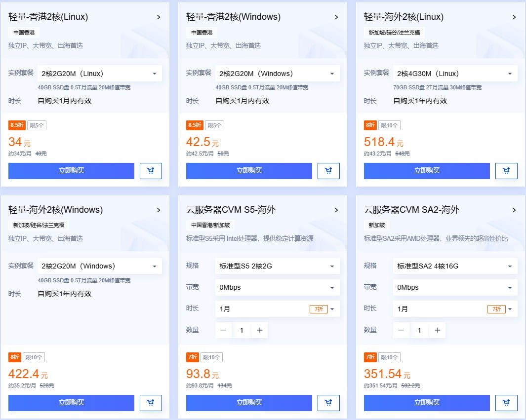Open the 0Mbps bandwidth dropdown on SA2 card

click(454, 288)
